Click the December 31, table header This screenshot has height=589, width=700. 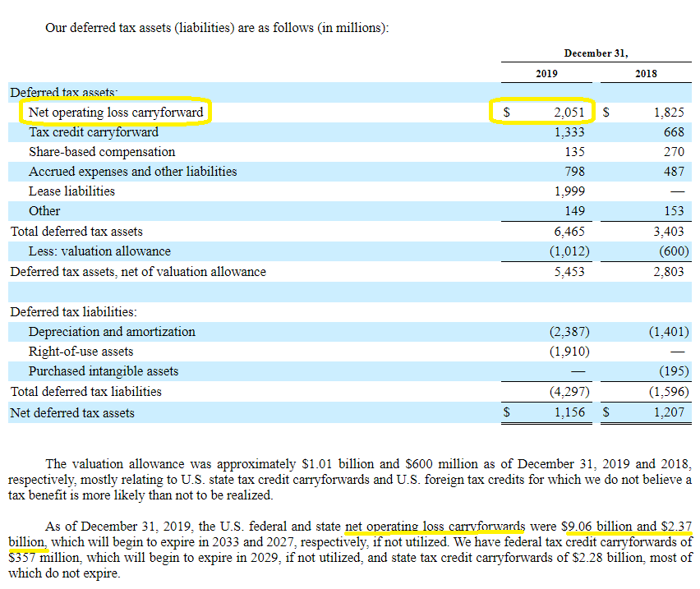[x=596, y=53]
